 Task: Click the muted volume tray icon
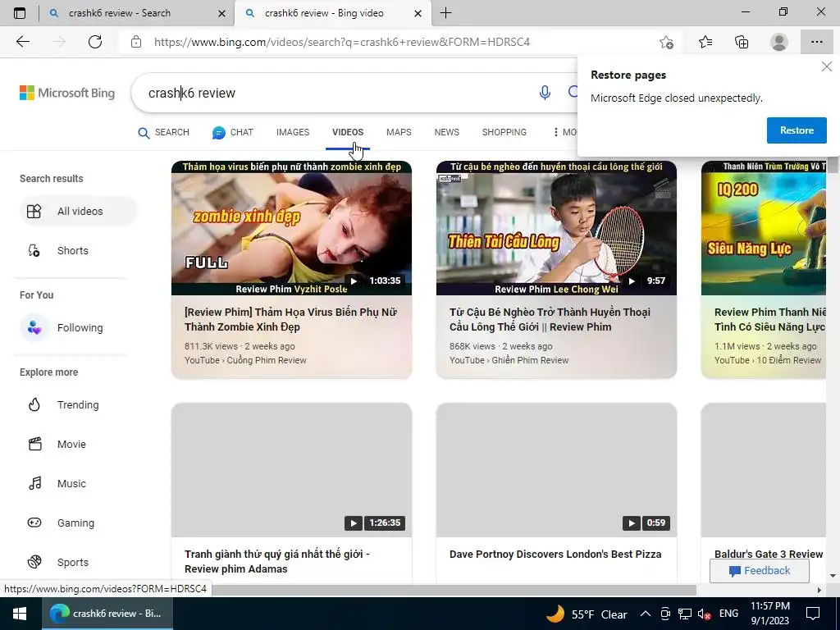click(704, 614)
